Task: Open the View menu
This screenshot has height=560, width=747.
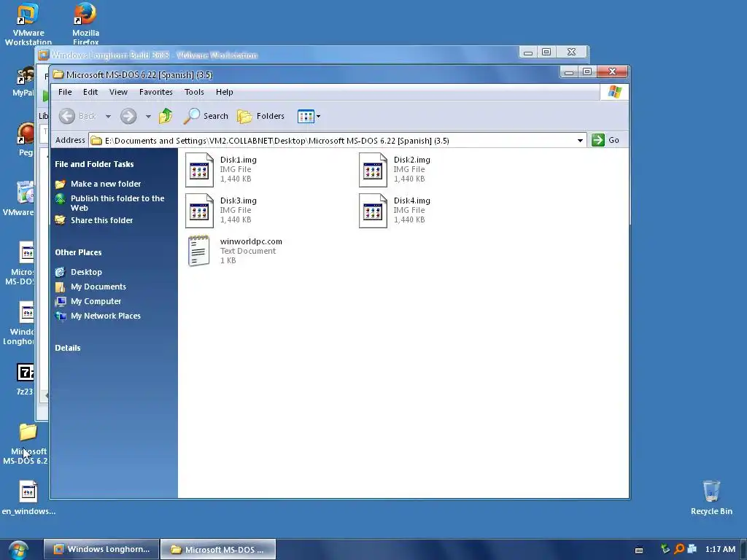Action: (118, 92)
